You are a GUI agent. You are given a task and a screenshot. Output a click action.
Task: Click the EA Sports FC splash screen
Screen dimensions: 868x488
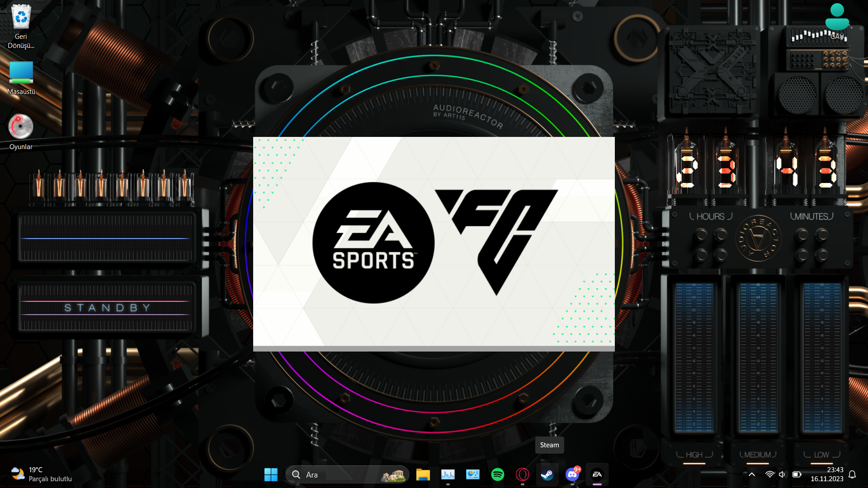pyautogui.click(x=434, y=243)
